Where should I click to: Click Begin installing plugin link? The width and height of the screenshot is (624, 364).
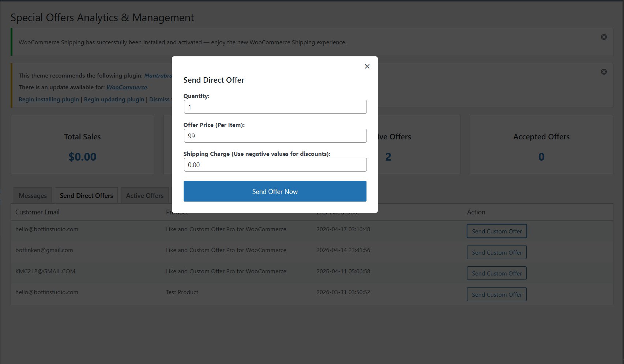click(49, 100)
